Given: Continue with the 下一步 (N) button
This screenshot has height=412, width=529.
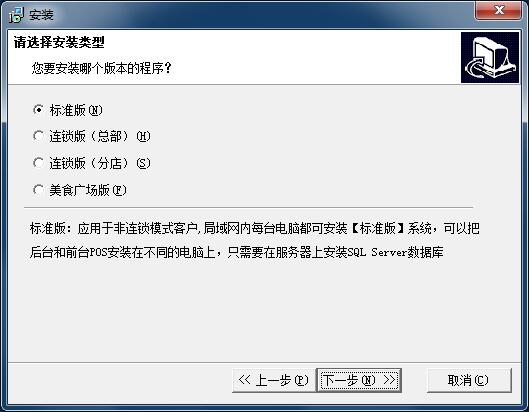Looking at the screenshot, I should click(x=359, y=380).
